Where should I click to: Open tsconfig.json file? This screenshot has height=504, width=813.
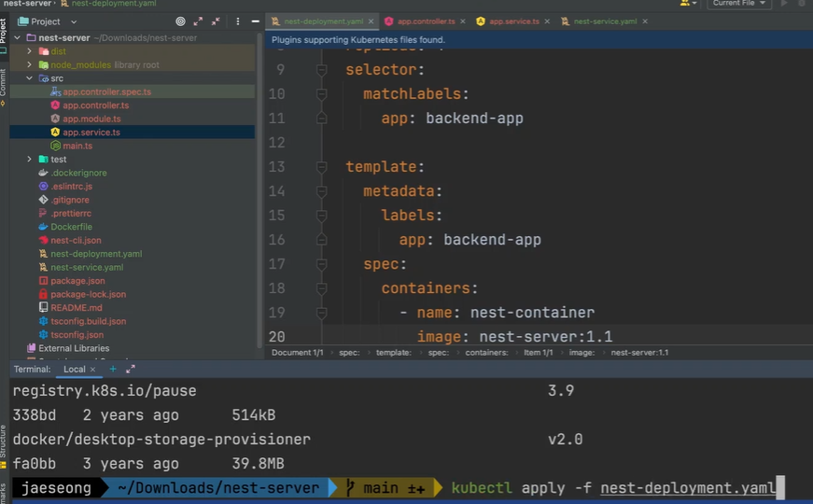point(77,334)
